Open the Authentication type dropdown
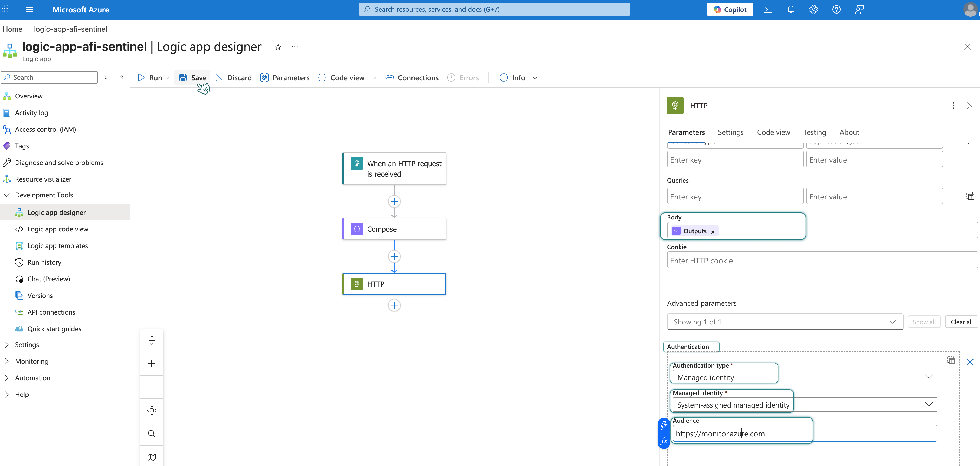Image resolution: width=980 pixels, height=466 pixels. point(805,377)
